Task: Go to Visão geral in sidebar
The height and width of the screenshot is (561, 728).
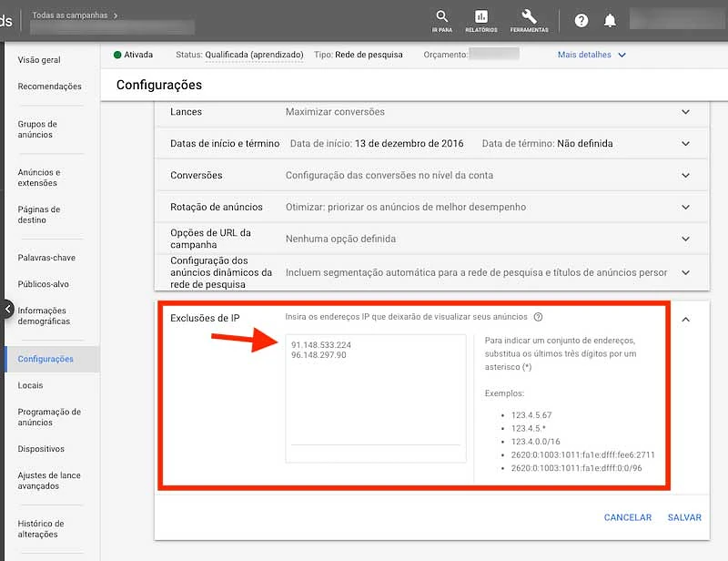Action: click(x=39, y=60)
